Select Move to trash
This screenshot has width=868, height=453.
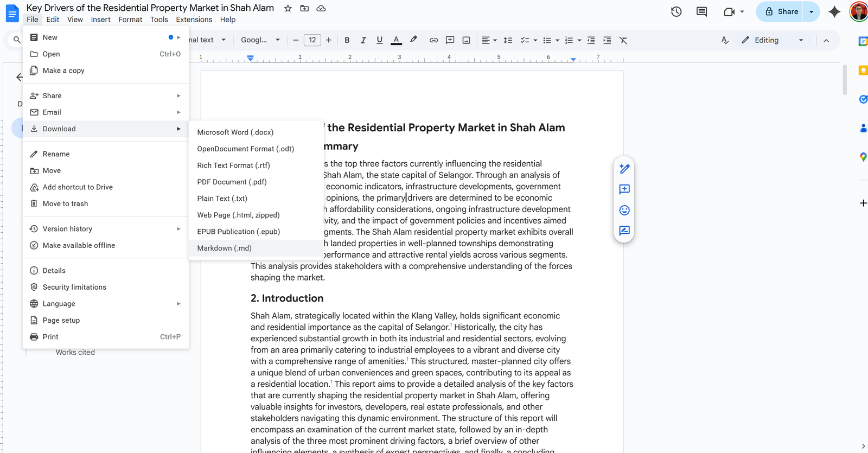106,204
